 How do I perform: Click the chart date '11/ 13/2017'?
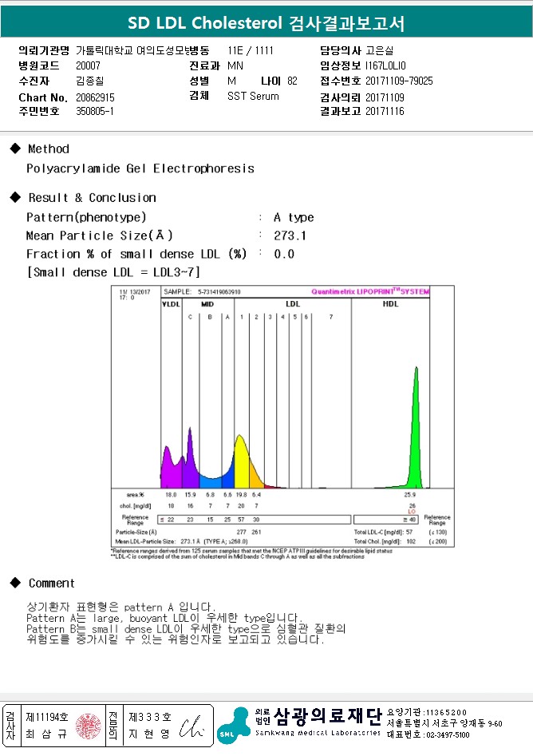(135, 291)
